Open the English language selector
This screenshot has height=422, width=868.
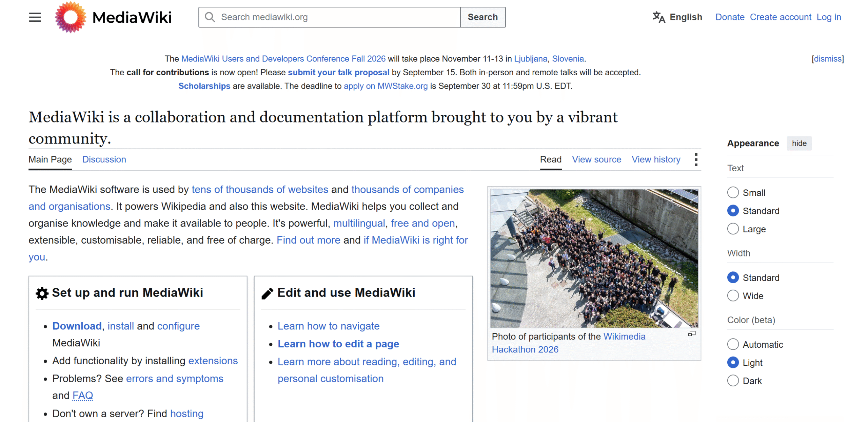[x=677, y=17]
